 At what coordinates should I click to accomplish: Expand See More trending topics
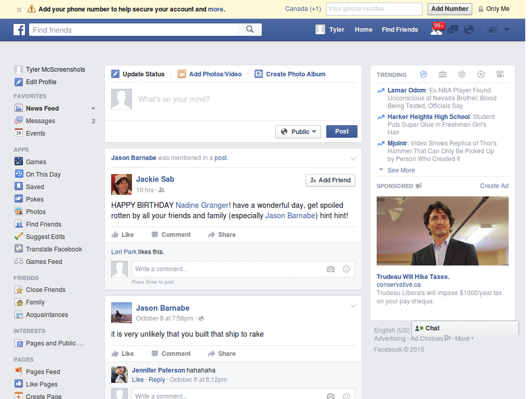pos(397,170)
